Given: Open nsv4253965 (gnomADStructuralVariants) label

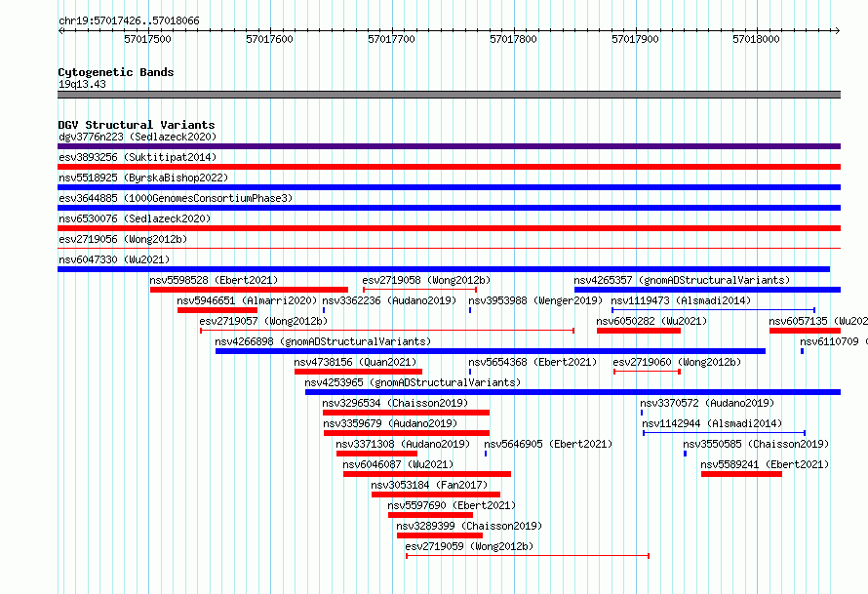Looking at the screenshot, I should (413, 382).
